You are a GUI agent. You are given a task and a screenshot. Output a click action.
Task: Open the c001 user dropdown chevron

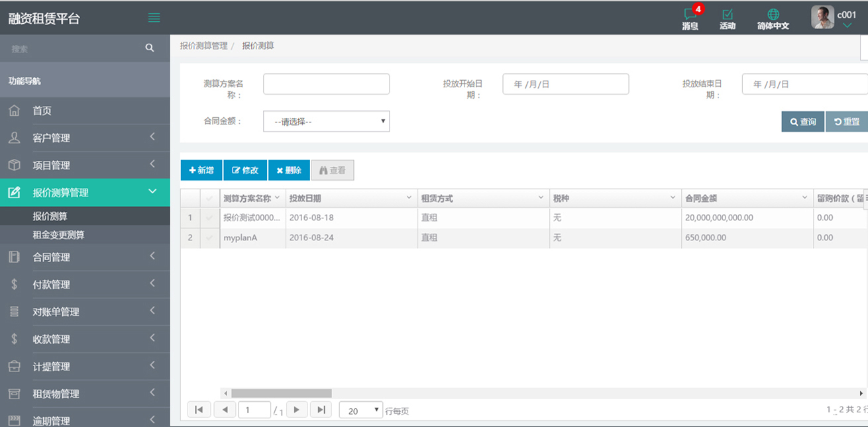(x=847, y=26)
